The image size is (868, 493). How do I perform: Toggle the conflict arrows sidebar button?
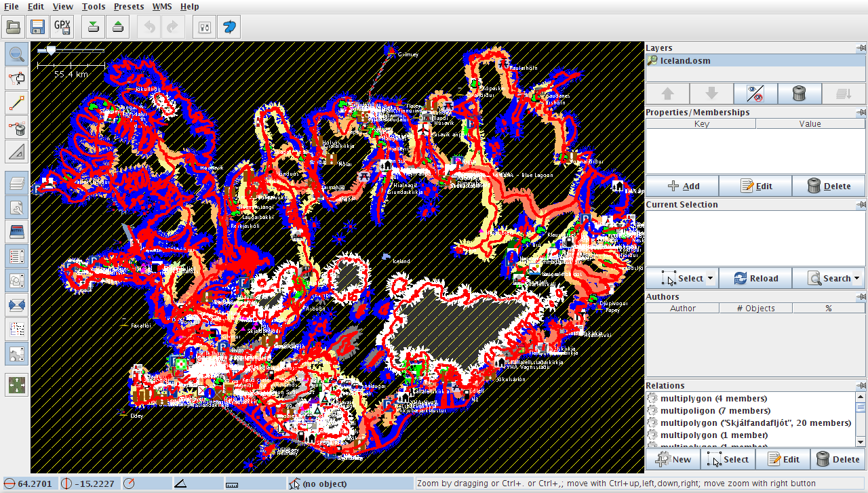pyautogui.click(x=17, y=304)
